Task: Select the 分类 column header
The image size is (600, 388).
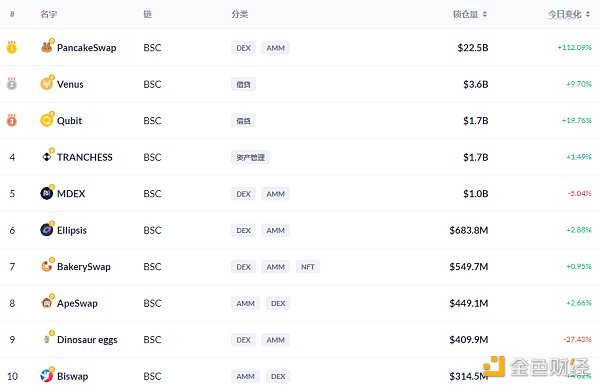Action: 240,15
